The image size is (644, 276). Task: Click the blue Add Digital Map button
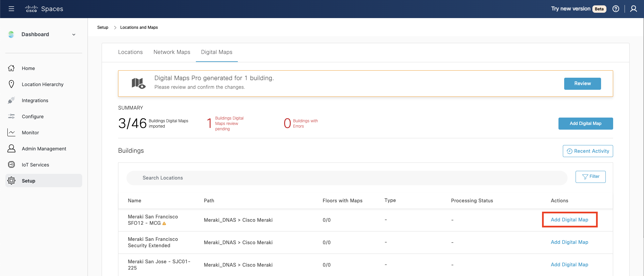click(x=585, y=124)
